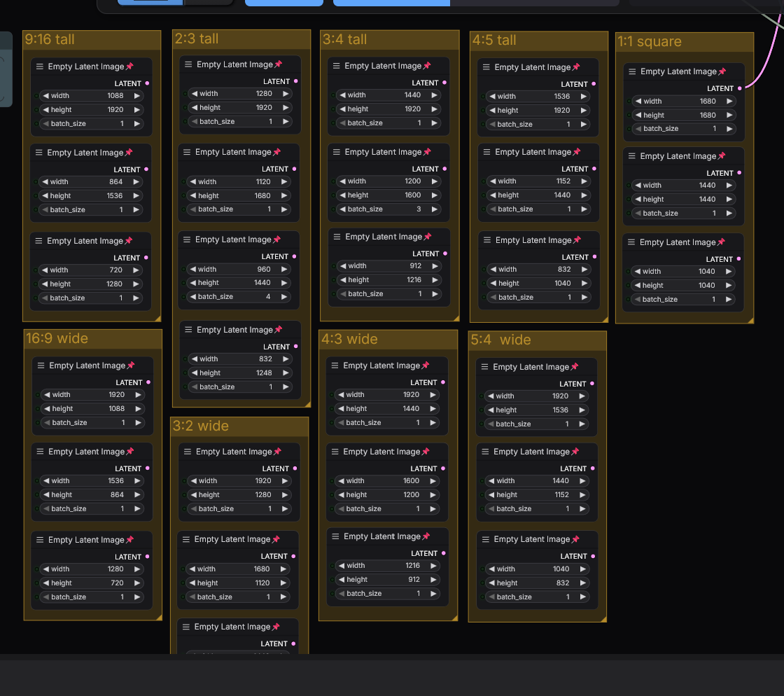Image resolution: width=784 pixels, height=696 pixels.
Task: Increase height 1248 using right arrow
Action: point(286,373)
